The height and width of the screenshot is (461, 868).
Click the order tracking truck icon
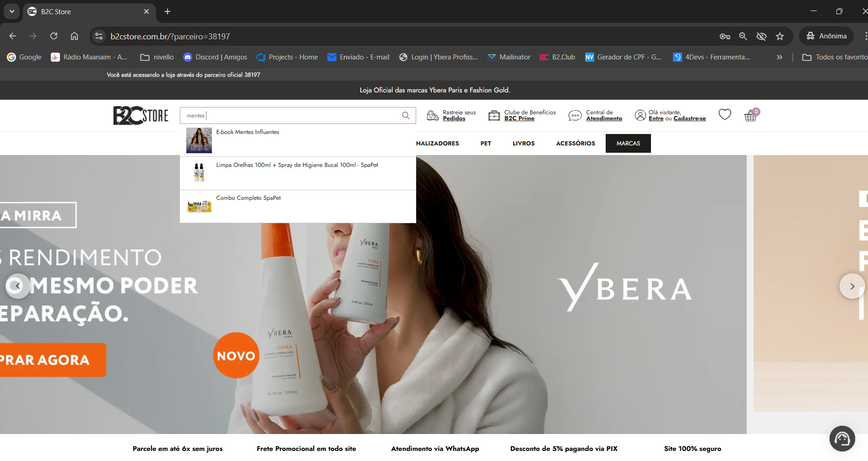pos(433,115)
